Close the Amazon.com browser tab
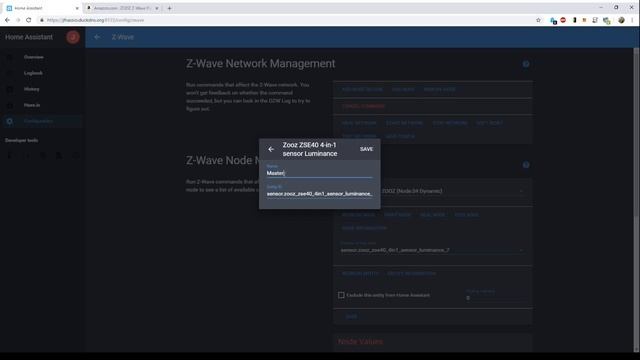The image size is (640, 360). point(157,8)
